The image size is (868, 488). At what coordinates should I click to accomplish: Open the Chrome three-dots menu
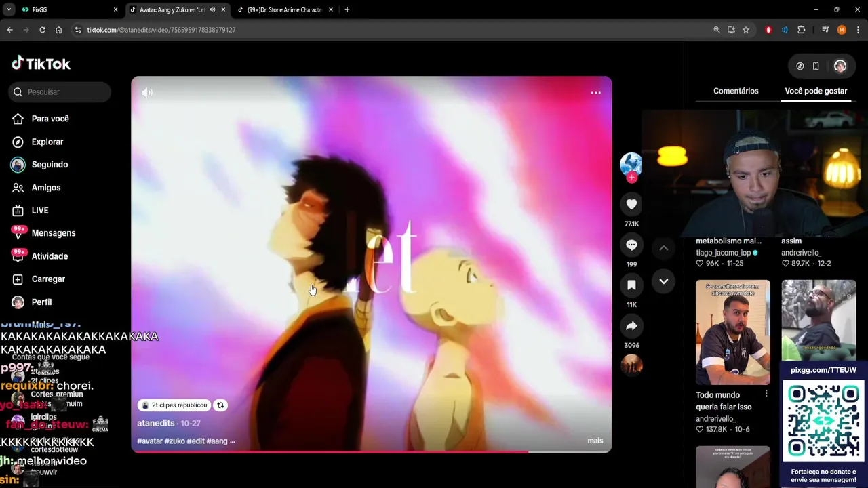coord(858,30)
